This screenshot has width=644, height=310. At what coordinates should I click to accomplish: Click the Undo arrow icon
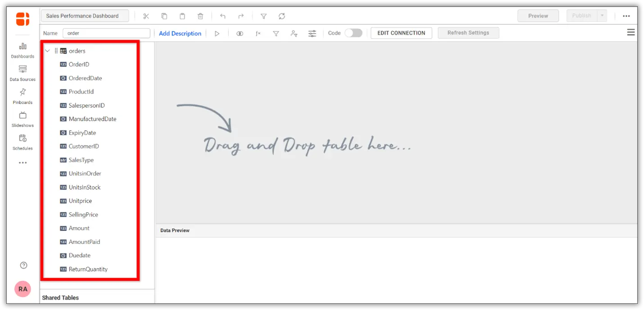click(x=222, y=16)
